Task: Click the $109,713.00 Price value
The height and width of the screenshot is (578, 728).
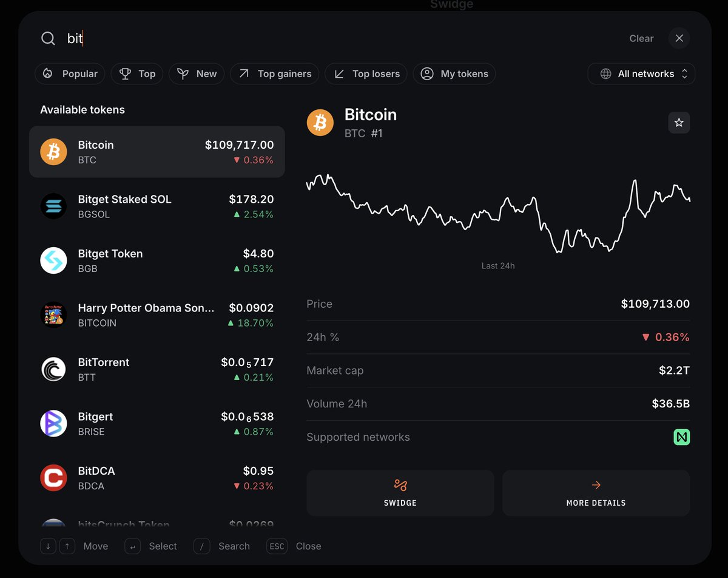Action: [x=655, y=304]
